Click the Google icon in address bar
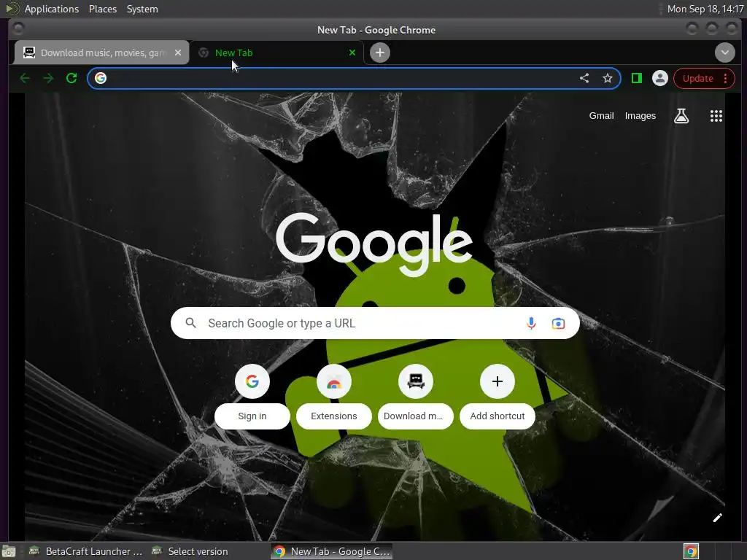 101,78
